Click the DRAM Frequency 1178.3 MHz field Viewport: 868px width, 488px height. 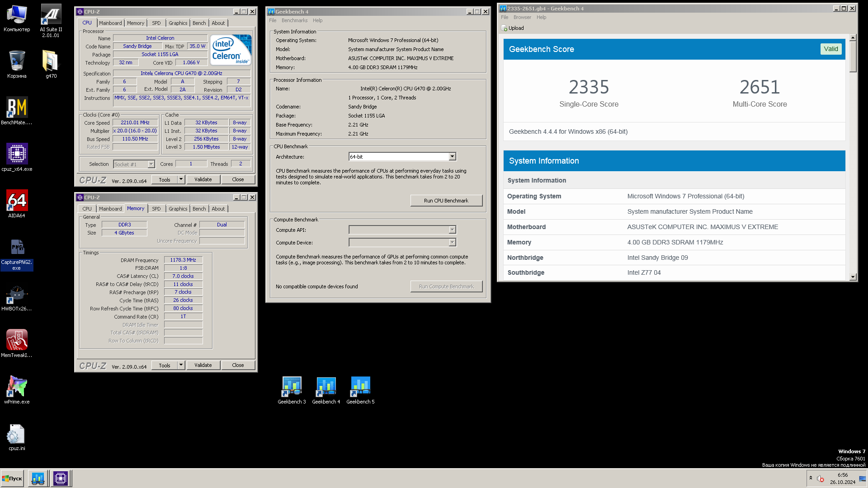point(183,260)
